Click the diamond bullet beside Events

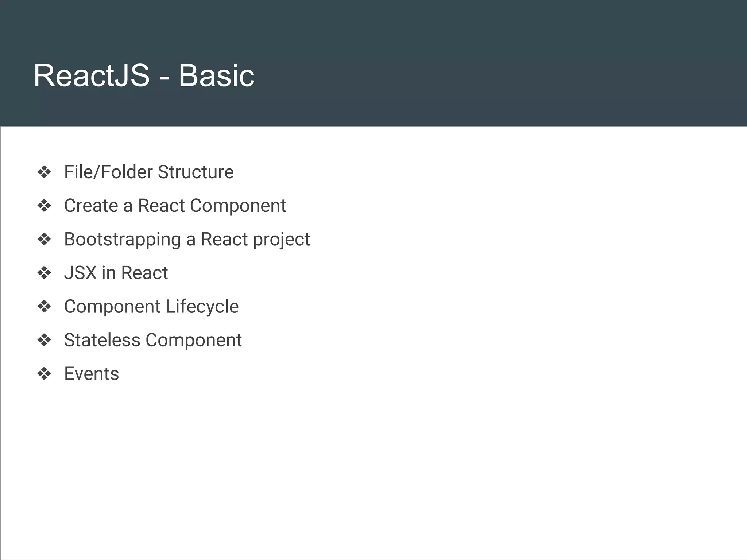point(44,374)
